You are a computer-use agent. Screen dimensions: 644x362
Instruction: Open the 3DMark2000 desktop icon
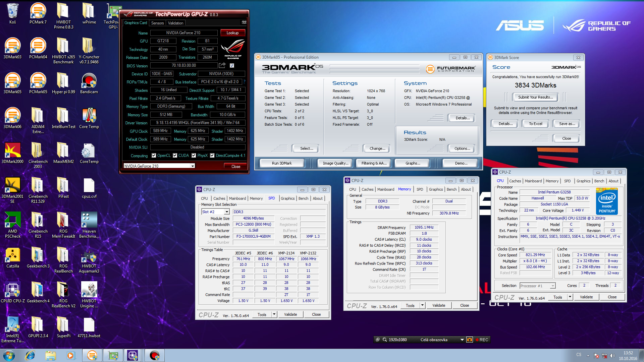coord(12,153)
